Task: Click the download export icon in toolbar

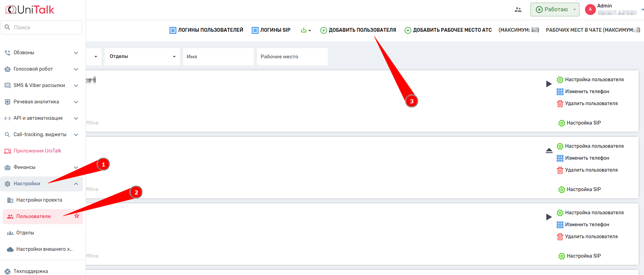Action: pyautogui.click(x=304, y=30)
